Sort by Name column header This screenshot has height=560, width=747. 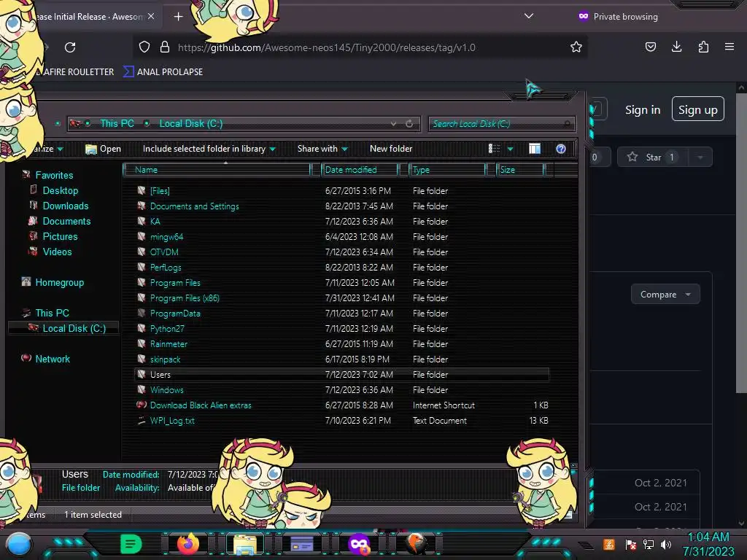point(217,169)
